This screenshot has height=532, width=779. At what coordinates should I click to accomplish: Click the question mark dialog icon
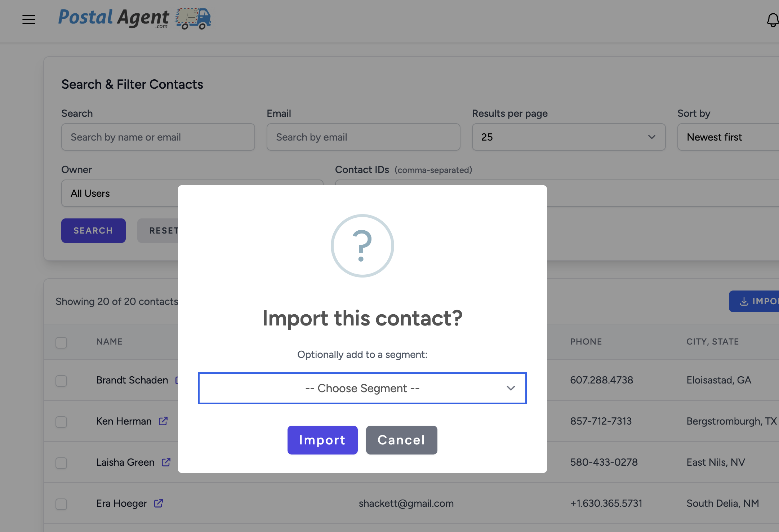click(x=362, y=246)
